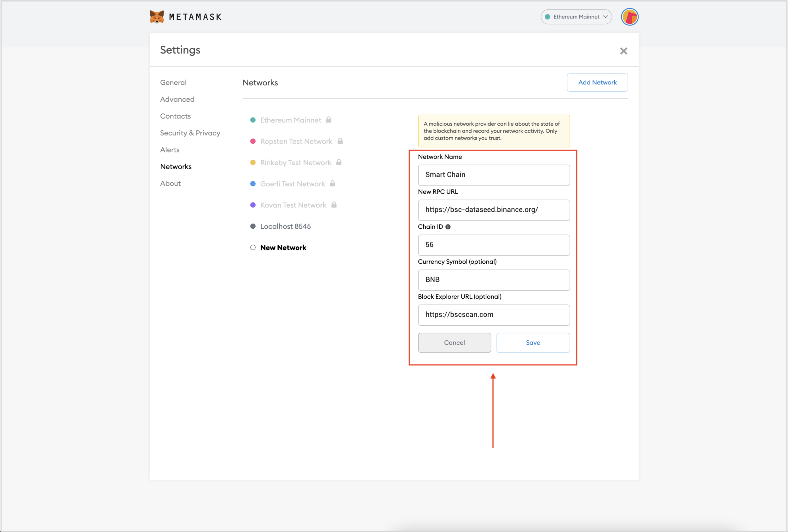Go to Contacts settings
Viewport: 788px width, 532px height.
click(x=175, y=116)
